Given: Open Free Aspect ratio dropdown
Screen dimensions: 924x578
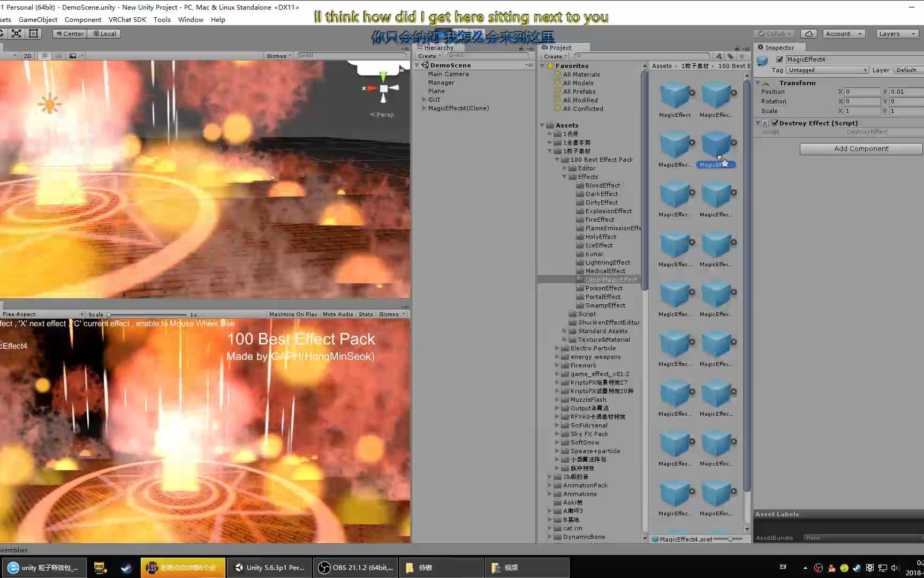Looking at the screenshot, I should [x=43, y=314].
